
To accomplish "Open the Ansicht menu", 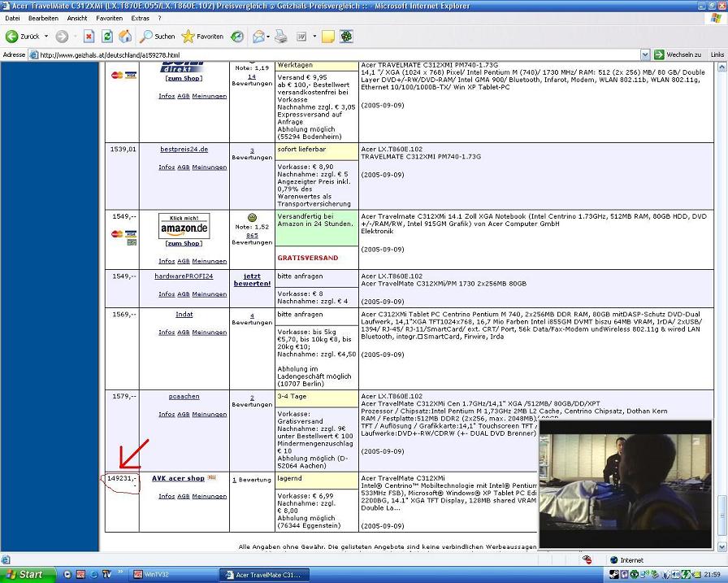I will tap(77, 18).
